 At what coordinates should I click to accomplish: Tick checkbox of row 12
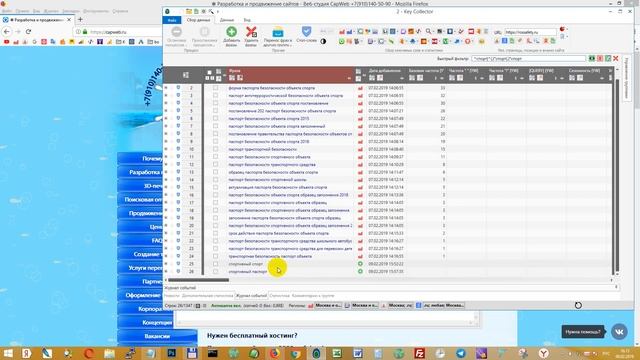point(215,164)
